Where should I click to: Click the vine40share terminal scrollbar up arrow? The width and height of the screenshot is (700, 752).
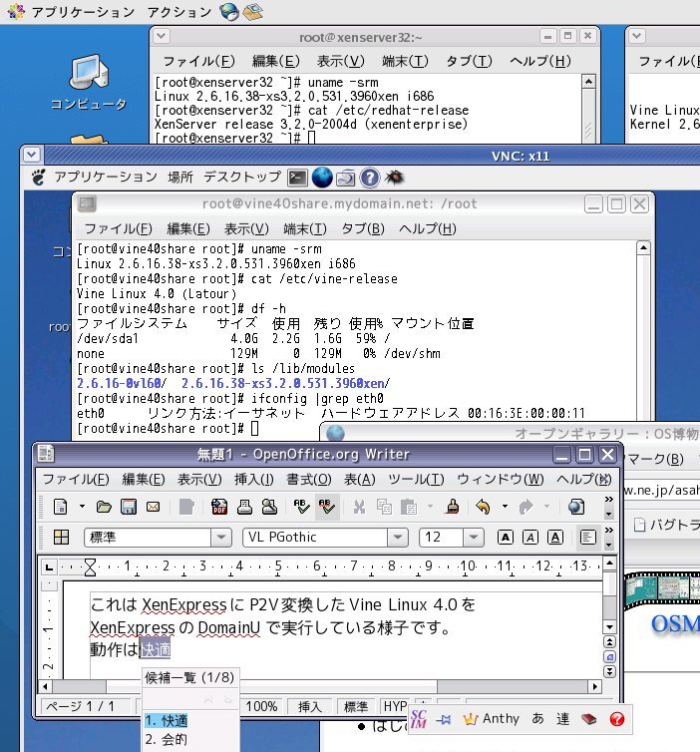point(643,248)
